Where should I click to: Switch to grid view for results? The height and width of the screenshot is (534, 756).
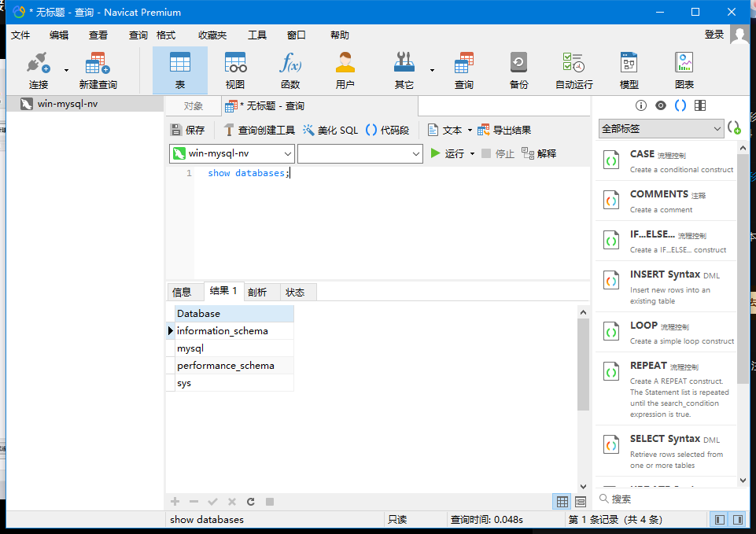pyautogui.click(x=562, y=502)
